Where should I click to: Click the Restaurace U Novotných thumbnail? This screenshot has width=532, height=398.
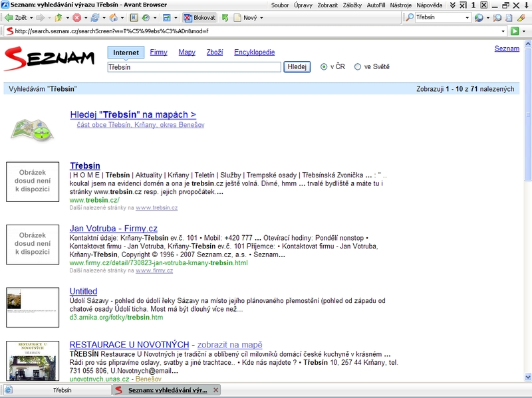33,361
